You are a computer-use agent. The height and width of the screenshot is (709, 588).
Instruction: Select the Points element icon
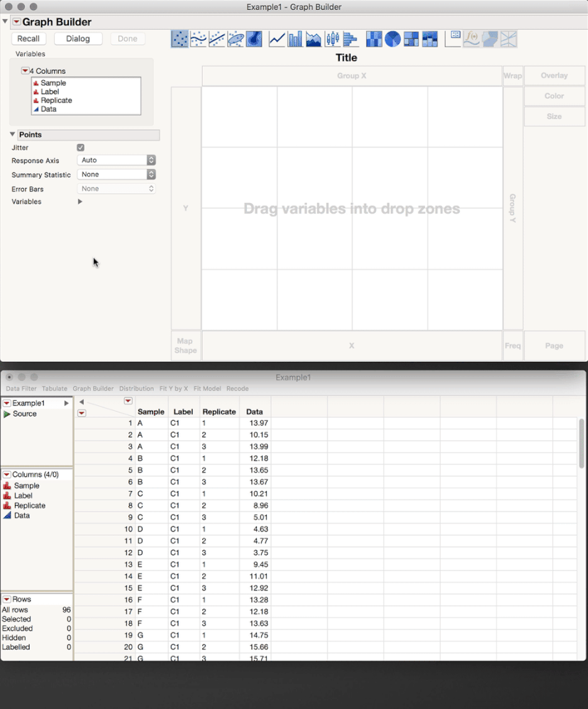point(180,39)
